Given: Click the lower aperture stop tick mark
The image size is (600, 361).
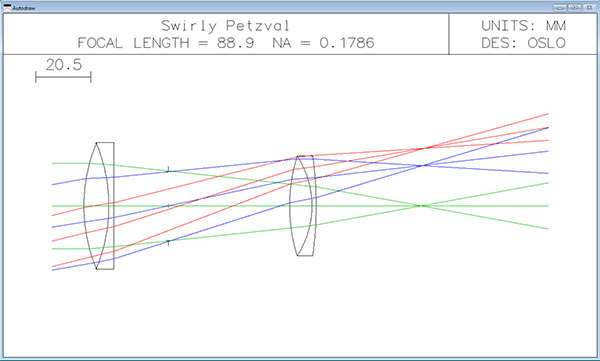Looking at the screenshot, I should point(168,242).
